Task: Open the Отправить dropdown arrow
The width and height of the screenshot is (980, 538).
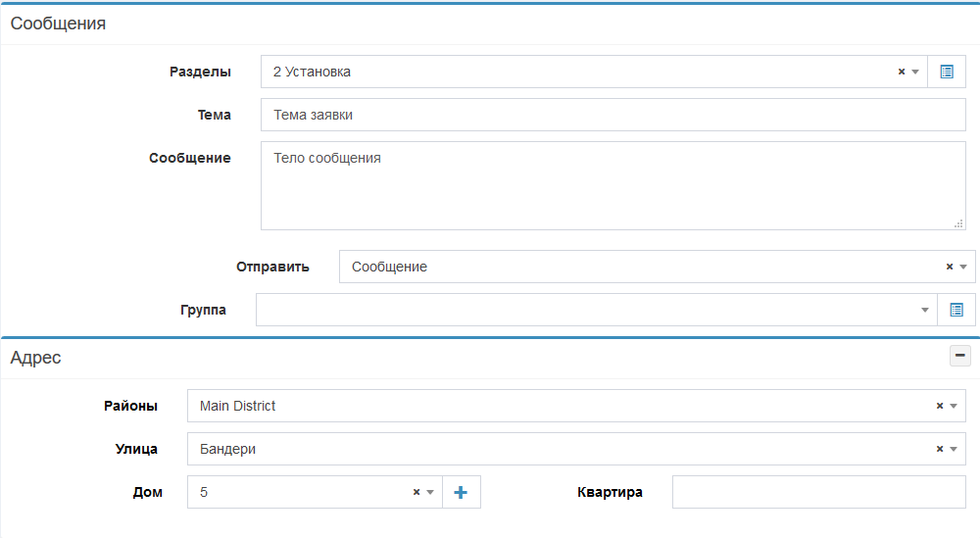Action: pos(962,267)
